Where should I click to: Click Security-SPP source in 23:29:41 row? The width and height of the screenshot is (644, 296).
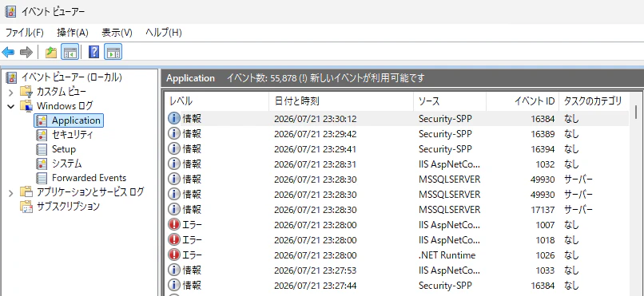445,148
